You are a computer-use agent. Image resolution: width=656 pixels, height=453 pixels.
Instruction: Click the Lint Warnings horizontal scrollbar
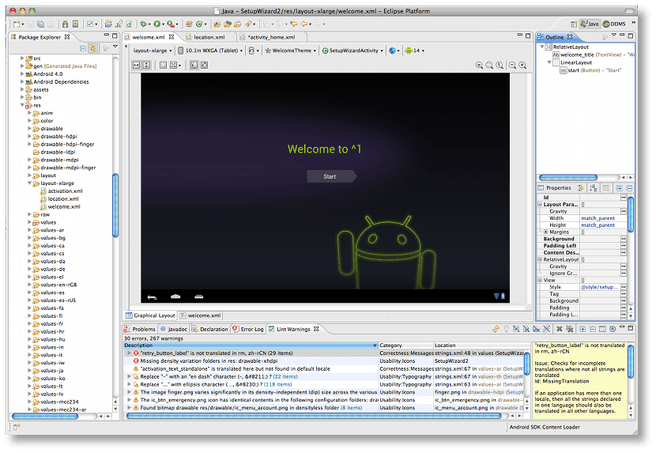coord(314,416)
